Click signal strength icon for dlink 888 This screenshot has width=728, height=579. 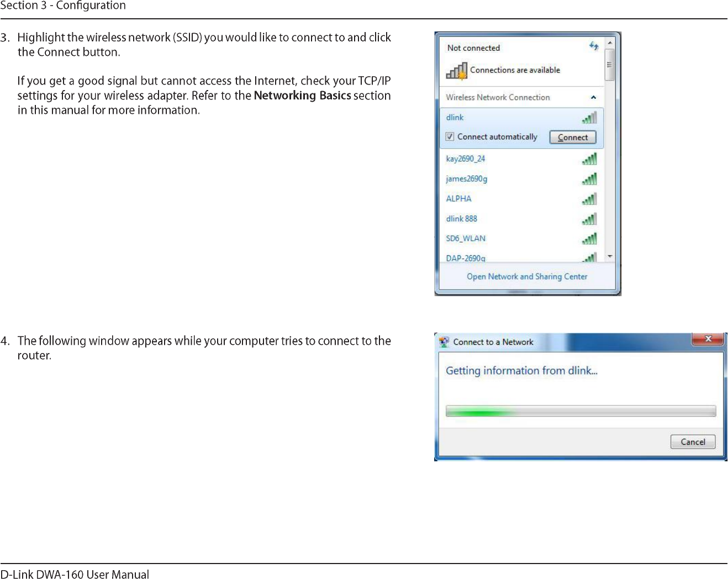(x=589, y=219)
